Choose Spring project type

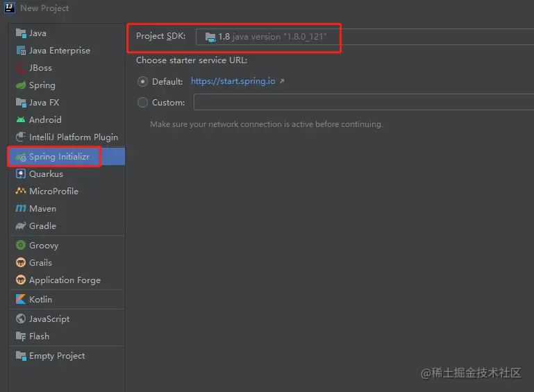[x=67, y=85]
